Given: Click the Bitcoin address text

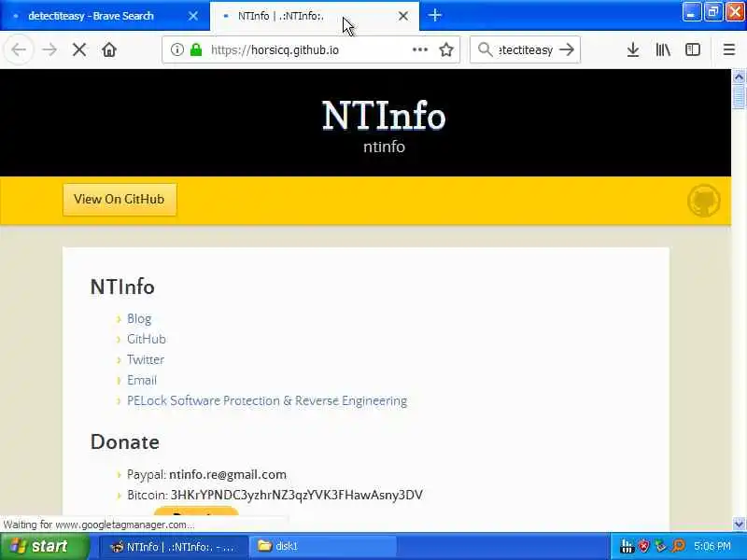Looking at the screenshot, I should tap(296, 496).
